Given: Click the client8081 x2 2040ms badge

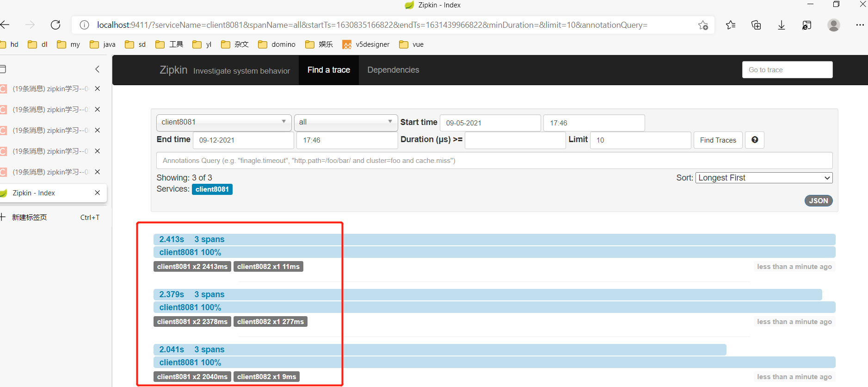Looking at the screenshot, I should click(x=192, y=377).
